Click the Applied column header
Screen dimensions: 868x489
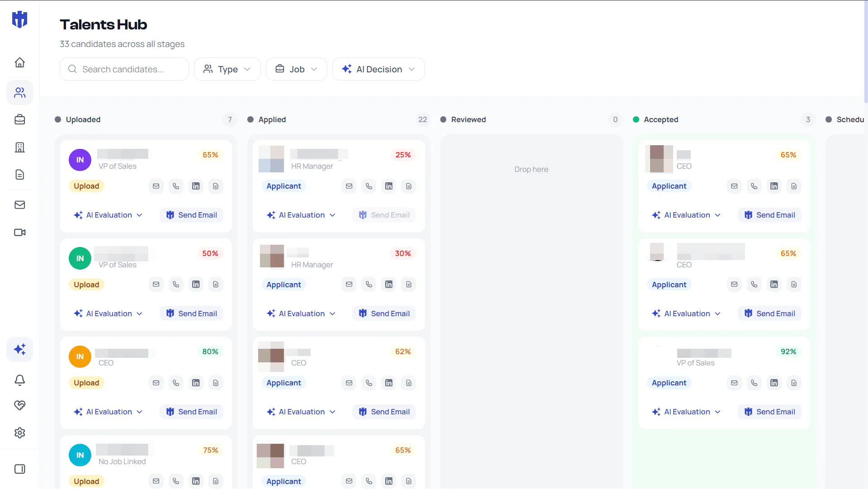pyautogui.click(x=272, y=119)
